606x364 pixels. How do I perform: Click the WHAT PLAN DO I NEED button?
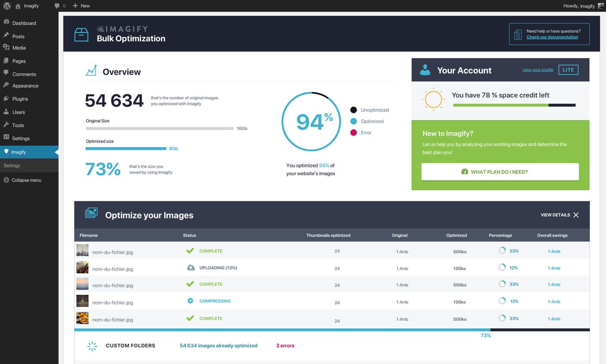pyautogui.click(x=500, y=172)
